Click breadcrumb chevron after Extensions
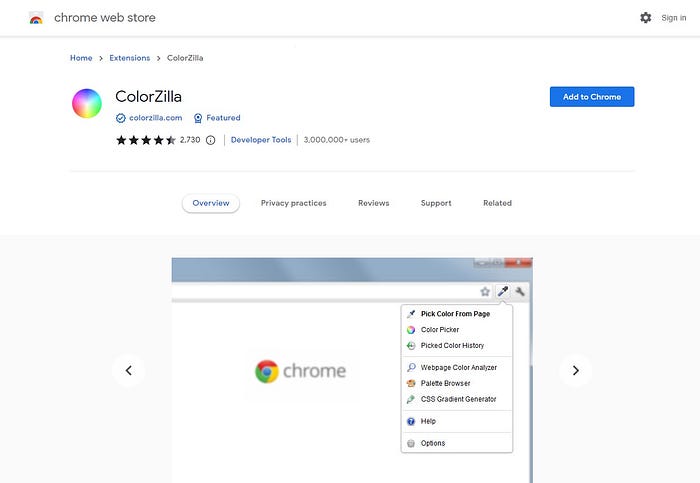 click(158, 58)
